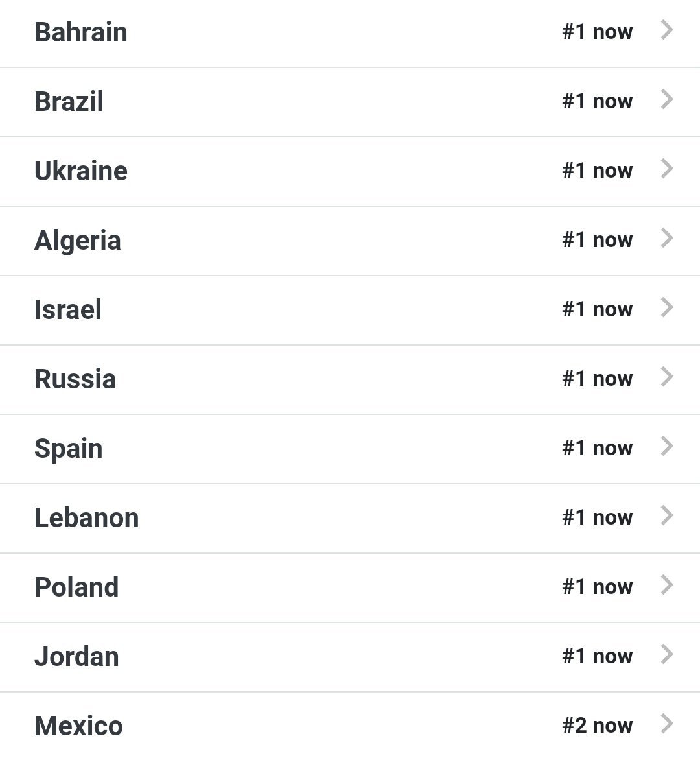The width and height of the screenshot is (700, 758).
Task: Open the Mexico row chevron
Action: 667,724
